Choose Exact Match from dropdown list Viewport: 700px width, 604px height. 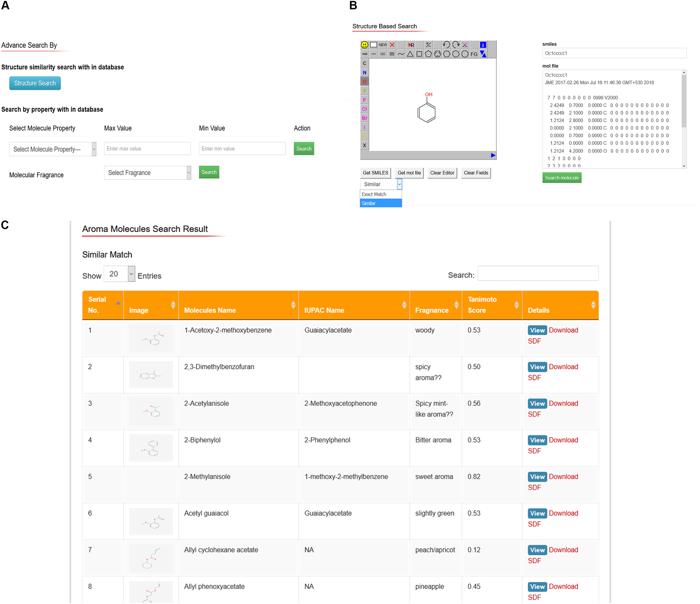[x=381, y=194]
